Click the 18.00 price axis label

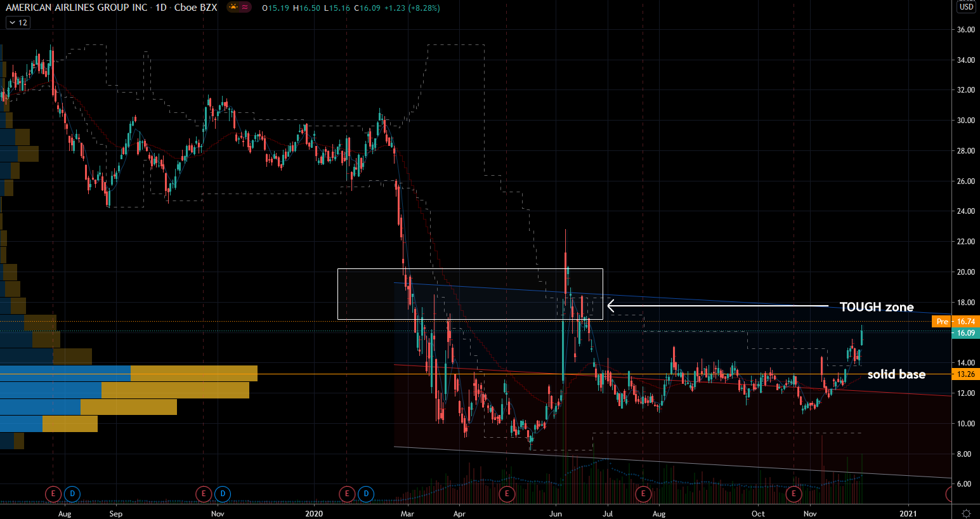(965, 303)
